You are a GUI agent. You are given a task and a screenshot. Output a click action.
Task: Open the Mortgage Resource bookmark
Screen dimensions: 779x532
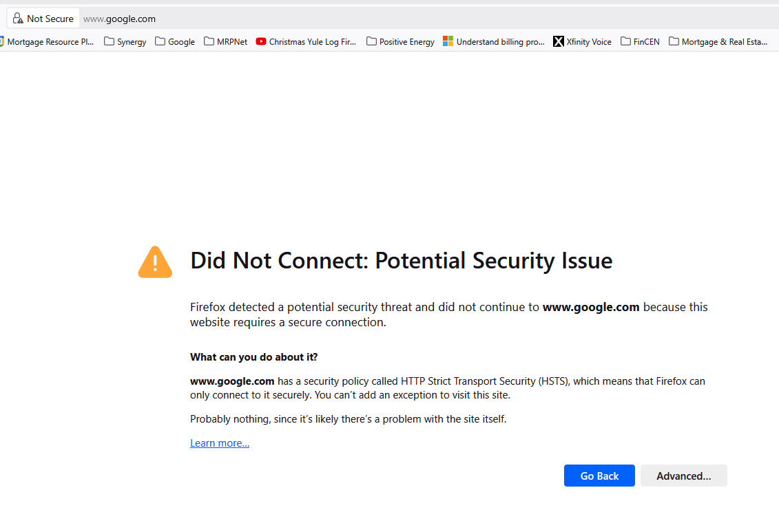point(48,42)
